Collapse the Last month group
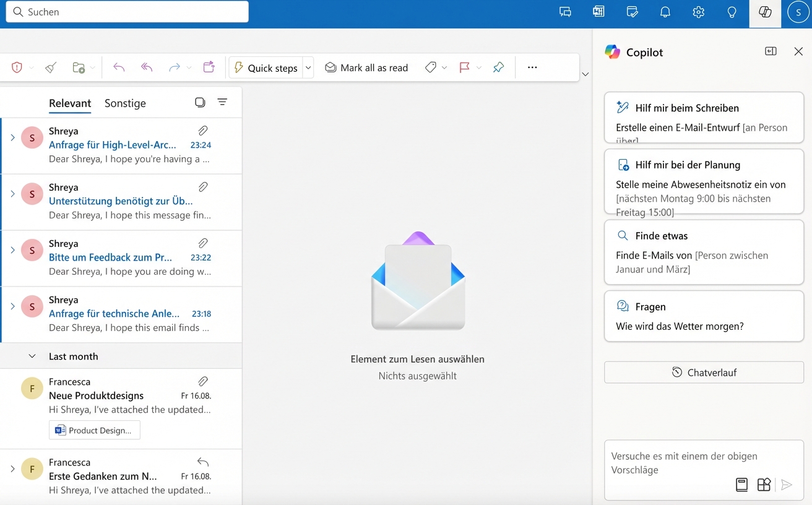Screen dimensions: 812x505 [32, 356]
